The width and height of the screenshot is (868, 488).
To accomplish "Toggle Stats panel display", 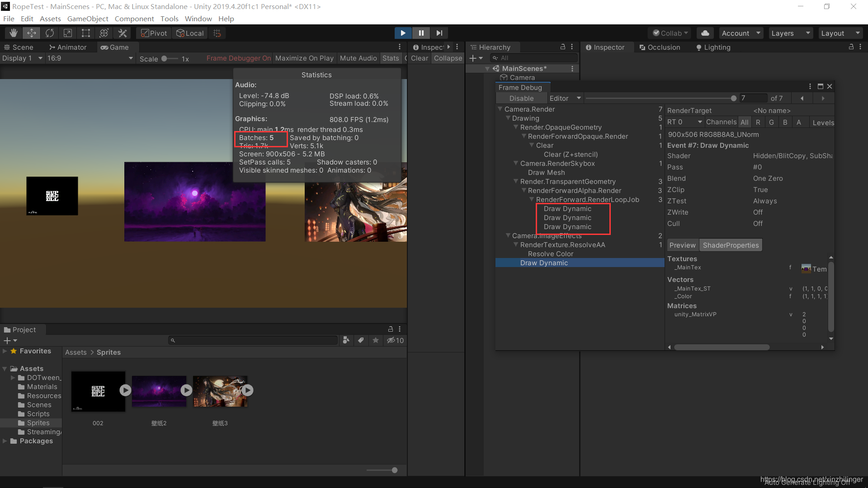I will click(391, 57).
